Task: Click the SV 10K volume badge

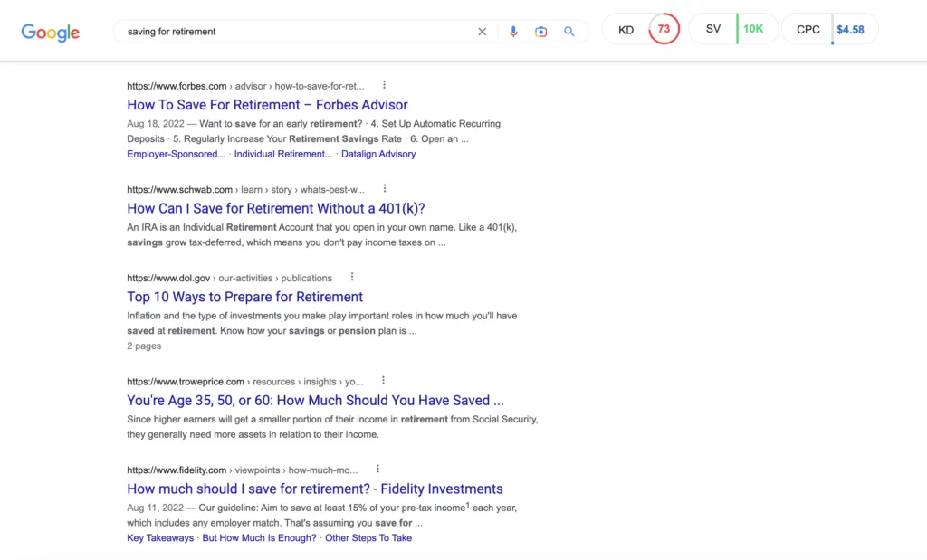Action: (752, 29)
